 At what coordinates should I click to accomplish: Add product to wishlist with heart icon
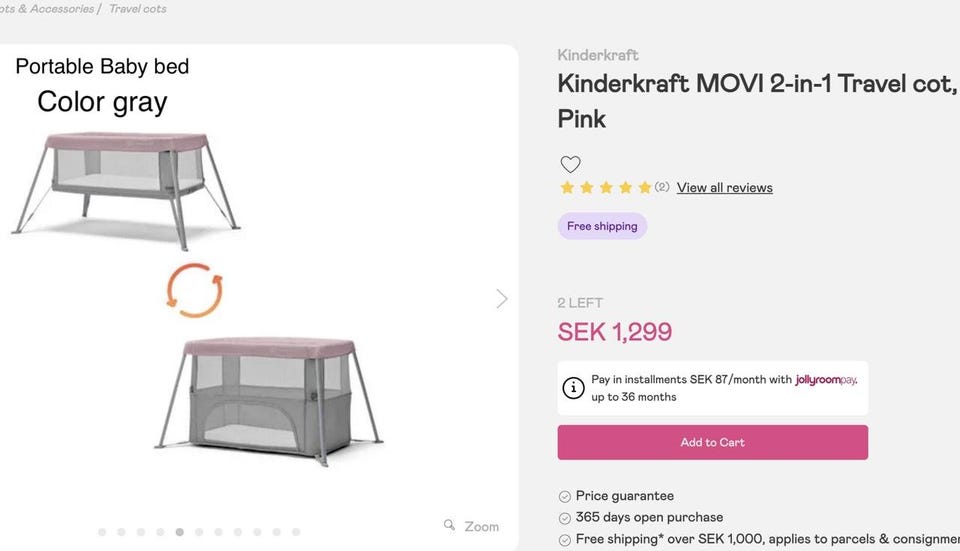570,165
